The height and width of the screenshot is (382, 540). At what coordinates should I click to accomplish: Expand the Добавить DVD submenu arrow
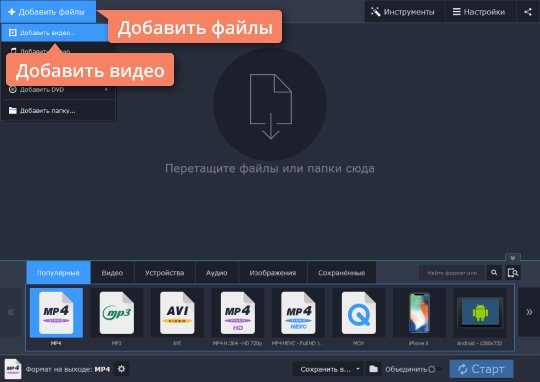[x=106, y=90]
